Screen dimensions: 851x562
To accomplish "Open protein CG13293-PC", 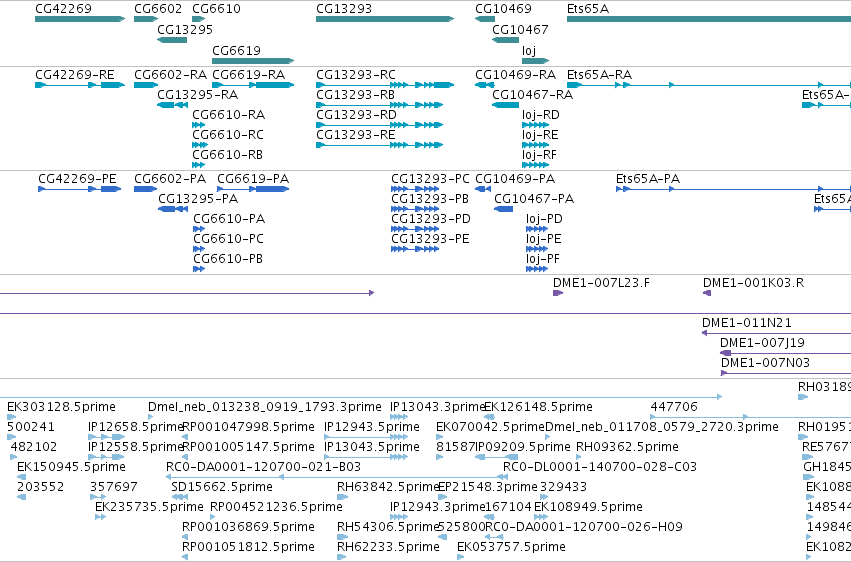I will coord(415,189).
